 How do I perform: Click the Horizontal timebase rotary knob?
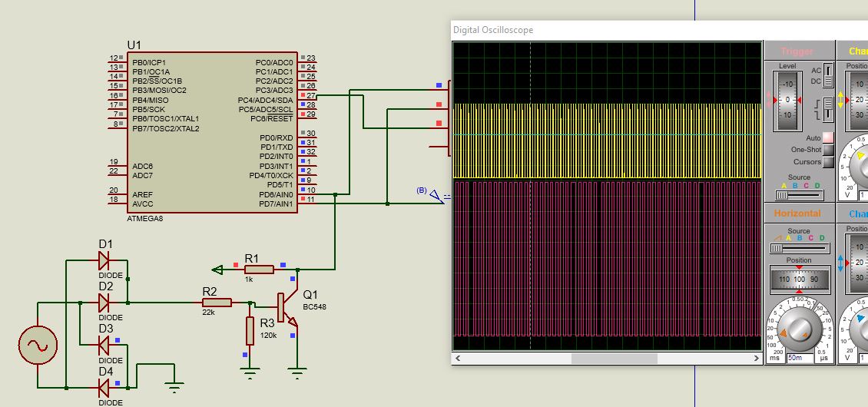click(800, 330)
